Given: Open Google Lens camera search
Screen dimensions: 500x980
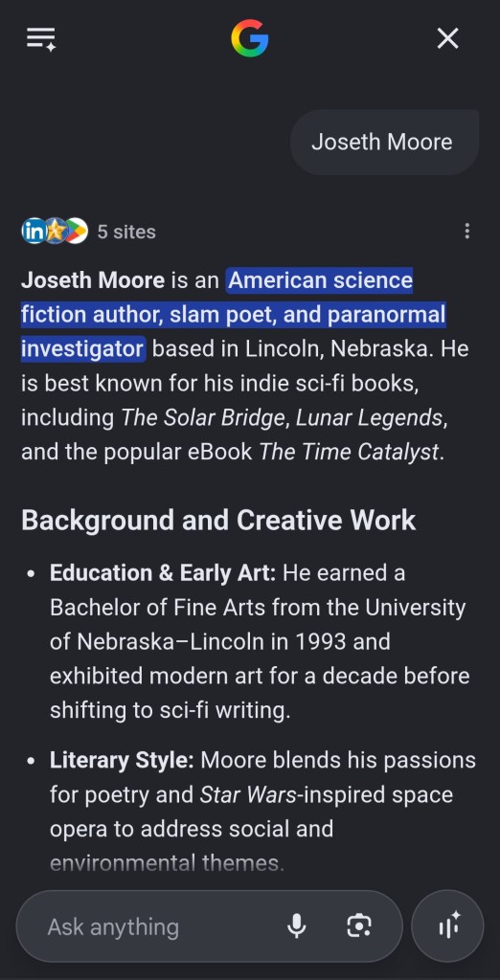Looking at the screenshot, I should click(359, 926).
